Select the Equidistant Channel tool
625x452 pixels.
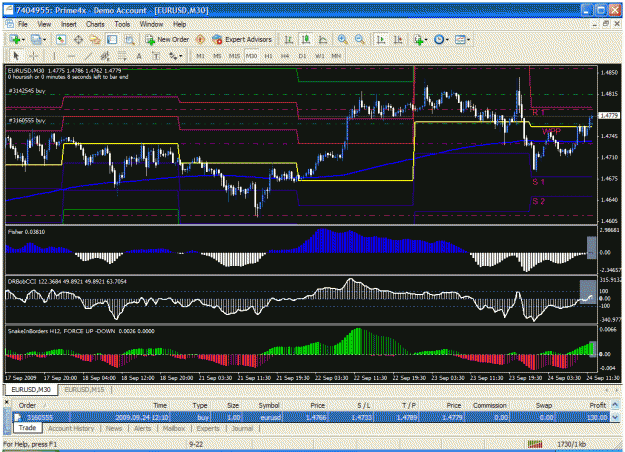[x=105, y=56]
